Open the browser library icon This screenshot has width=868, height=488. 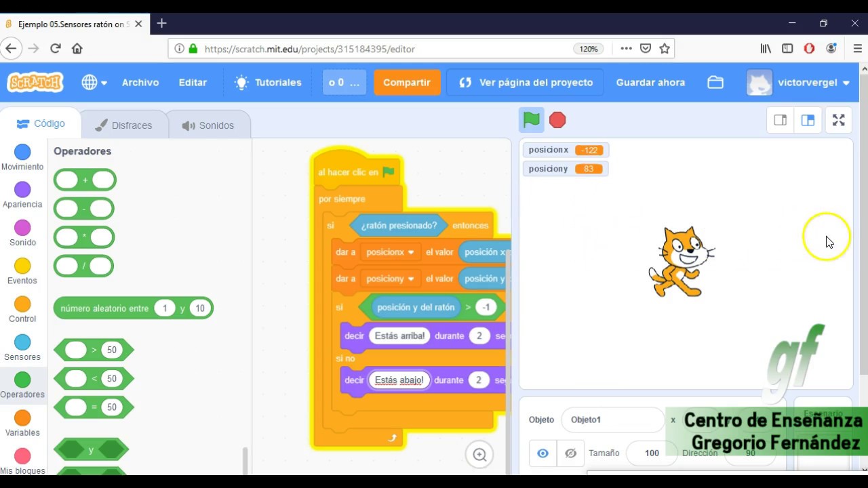[x=766, y=49]
